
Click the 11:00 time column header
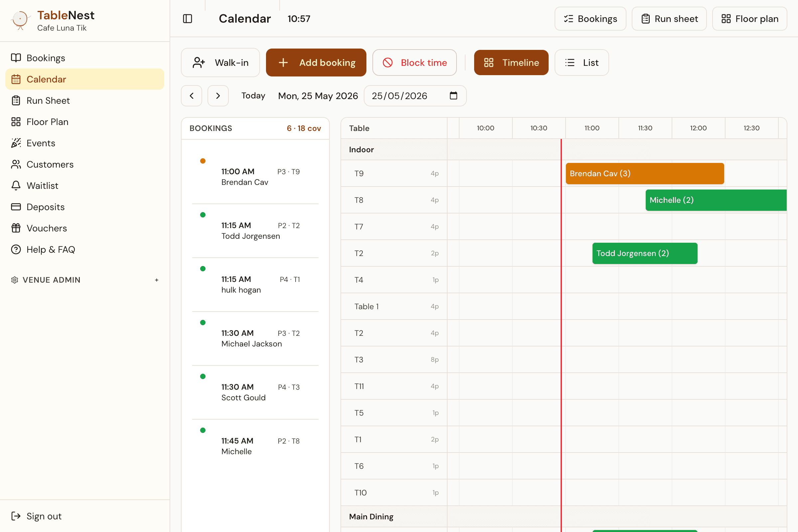[x=592, y=128]
